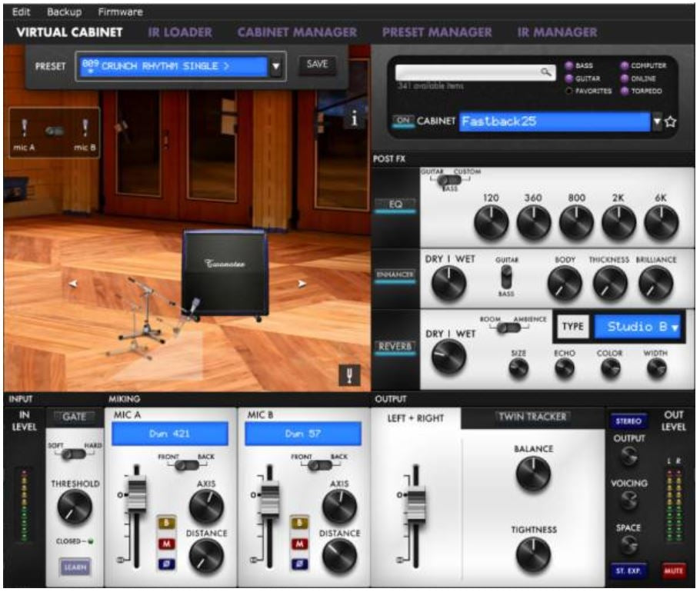The image size is (700, 592).
Task: Click the tuning fork icon in room view
Action: pos(348,377)
